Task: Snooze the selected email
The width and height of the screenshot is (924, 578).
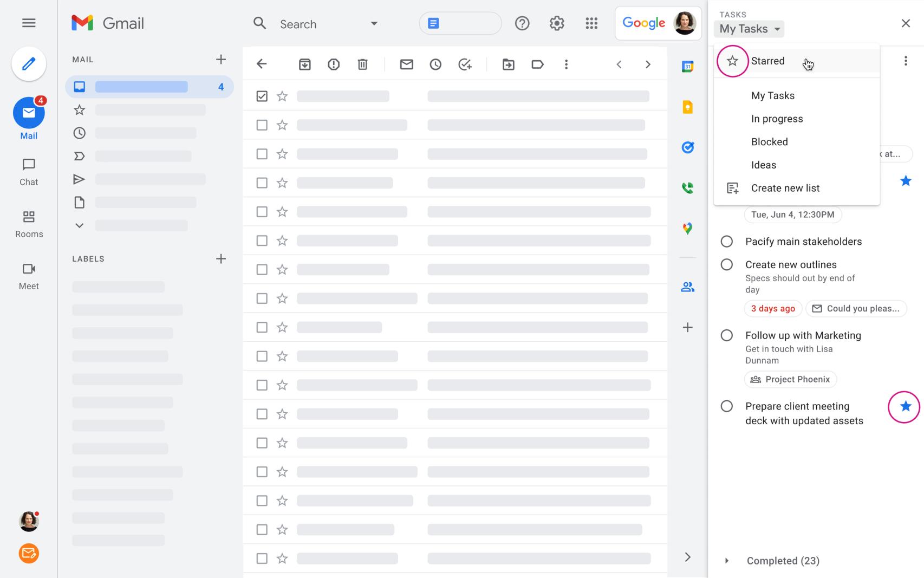Action: pos(435,64)
